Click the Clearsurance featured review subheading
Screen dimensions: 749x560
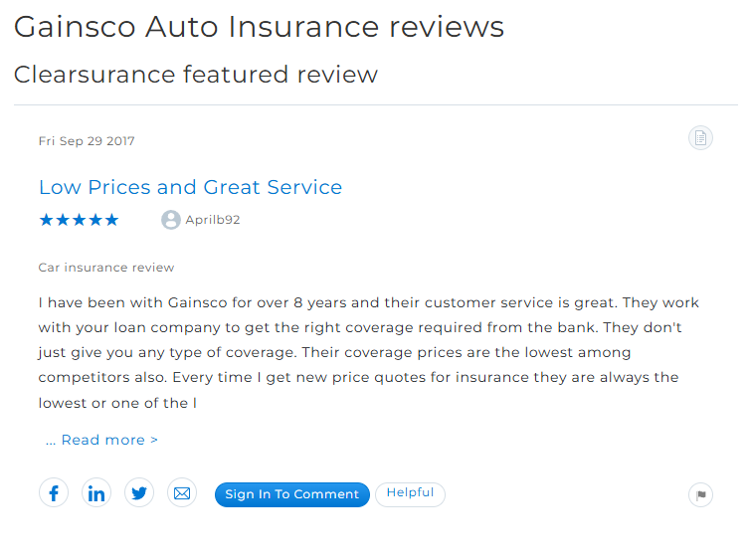pos(196,74)
